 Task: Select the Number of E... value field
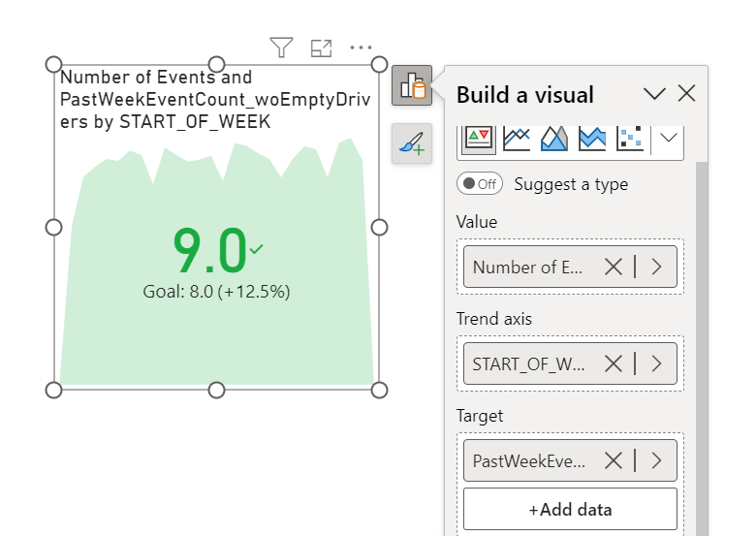pyautogui.click(x=570, y=267)
